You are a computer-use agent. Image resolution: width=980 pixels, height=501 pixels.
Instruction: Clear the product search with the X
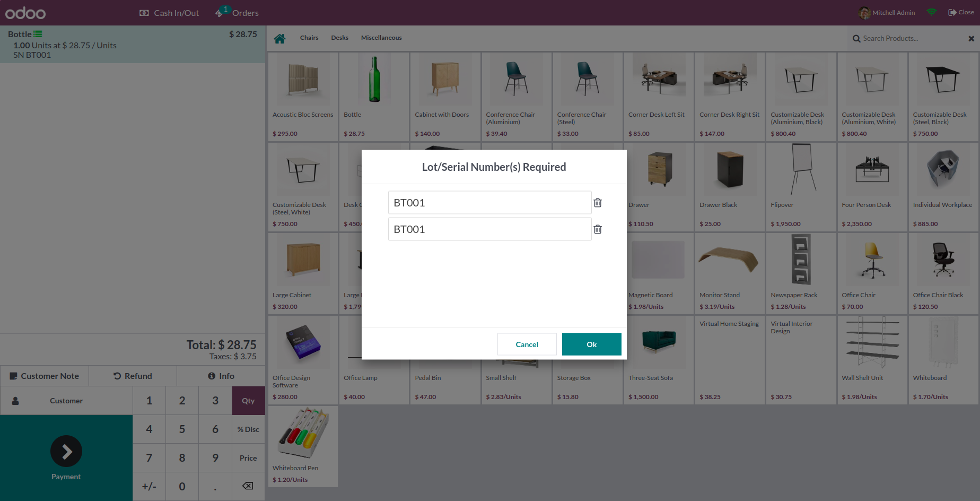(971, 38)
